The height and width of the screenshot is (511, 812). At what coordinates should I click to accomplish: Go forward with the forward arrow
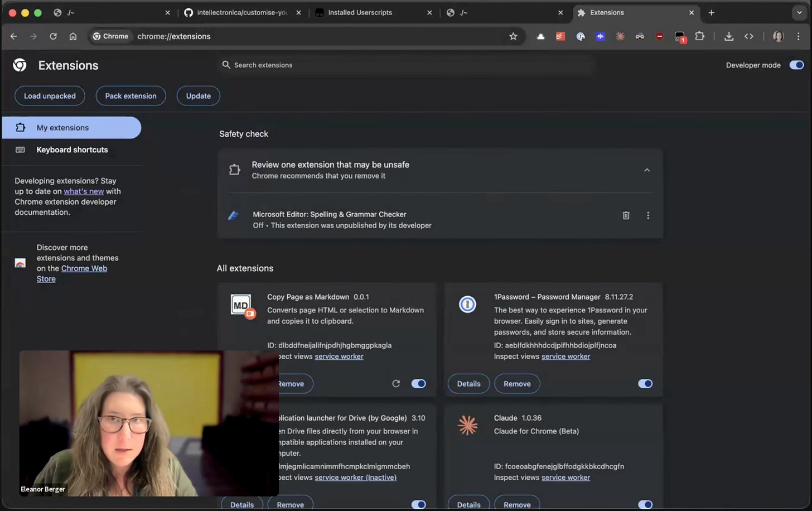click(x=33, y=36)
